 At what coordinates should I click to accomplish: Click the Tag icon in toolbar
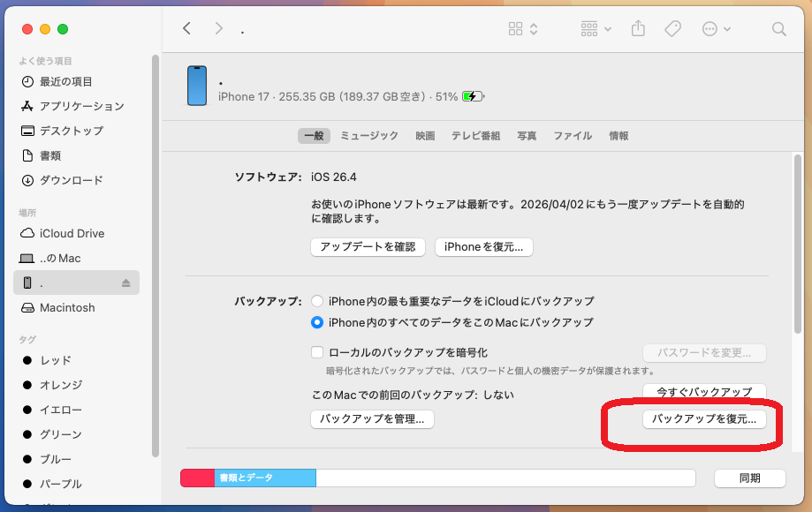[672, 29]
